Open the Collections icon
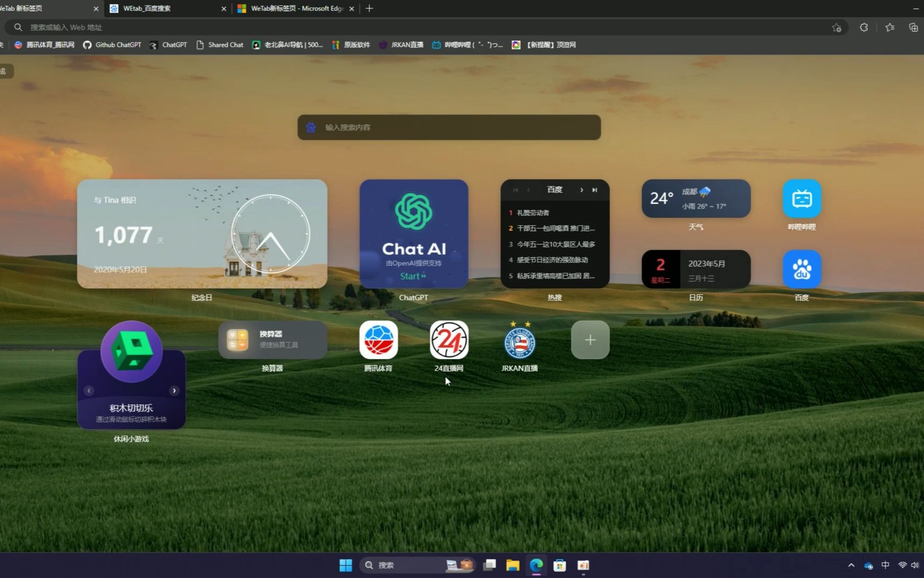The image size is (924, 578). click(913, 27)
